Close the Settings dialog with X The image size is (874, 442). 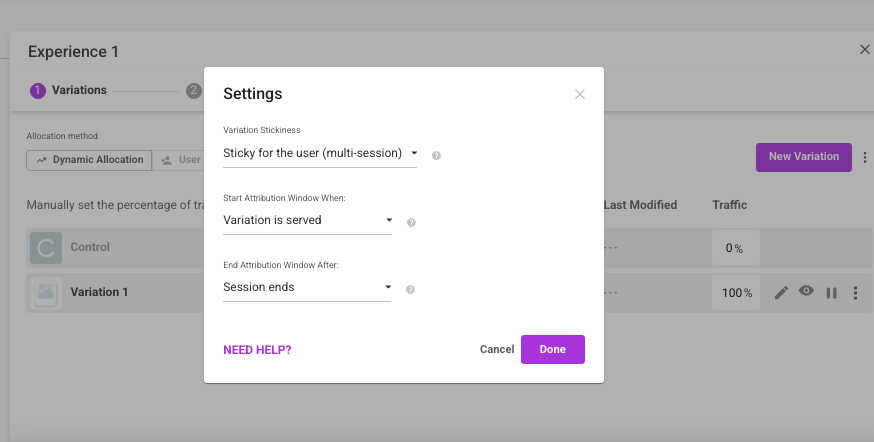(580, 94)
